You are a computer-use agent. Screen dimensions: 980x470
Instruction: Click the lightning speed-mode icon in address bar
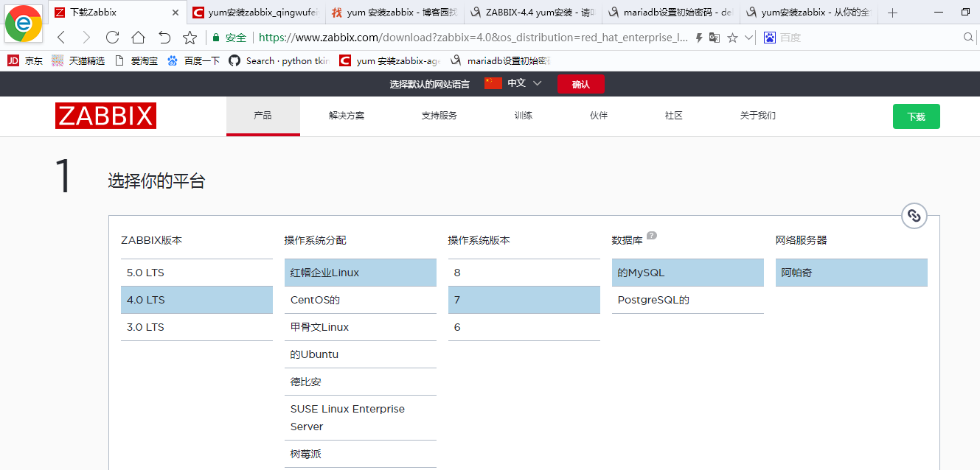[699, 38]
